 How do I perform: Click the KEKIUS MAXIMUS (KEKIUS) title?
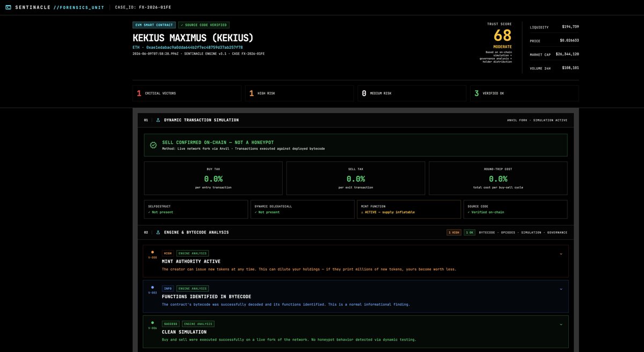(193, 38)
